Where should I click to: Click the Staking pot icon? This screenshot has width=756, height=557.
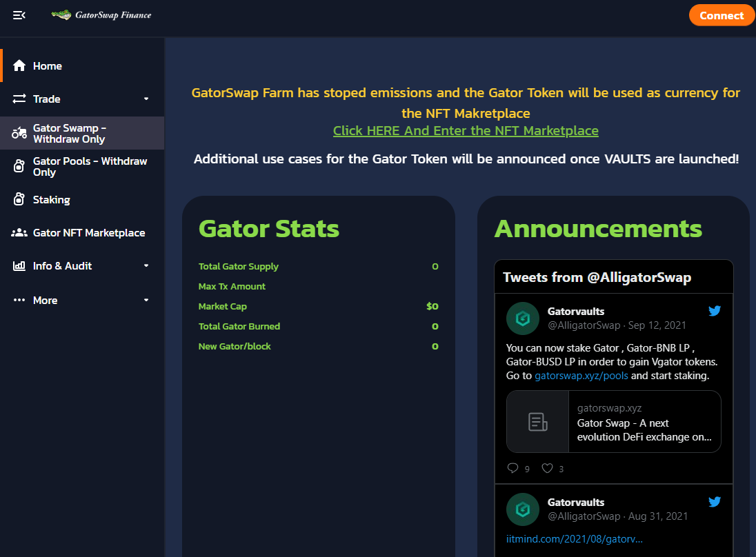pyautogui.click(x=19, y=199)
